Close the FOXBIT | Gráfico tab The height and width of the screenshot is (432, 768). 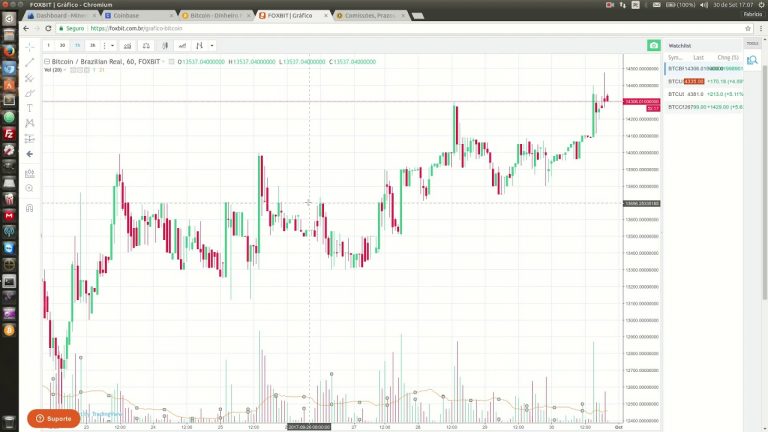pyautogui.click(x=326, y=16)
